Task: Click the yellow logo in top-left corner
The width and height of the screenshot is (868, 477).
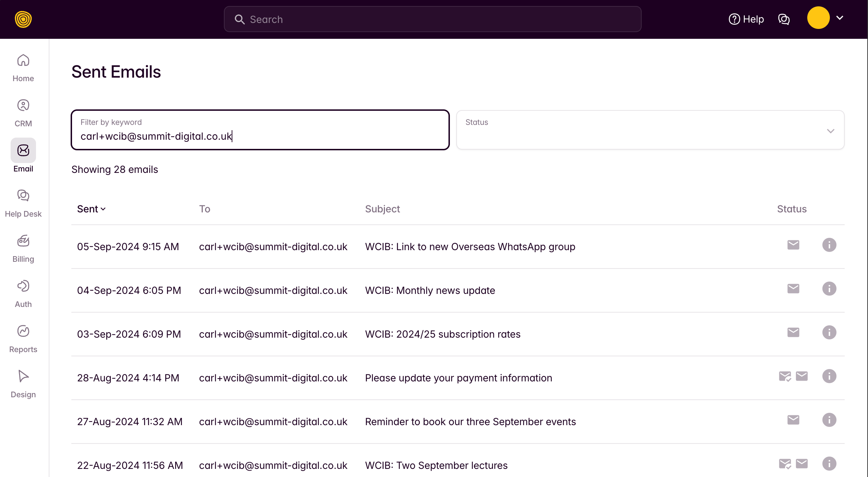Action: point(23,19)
